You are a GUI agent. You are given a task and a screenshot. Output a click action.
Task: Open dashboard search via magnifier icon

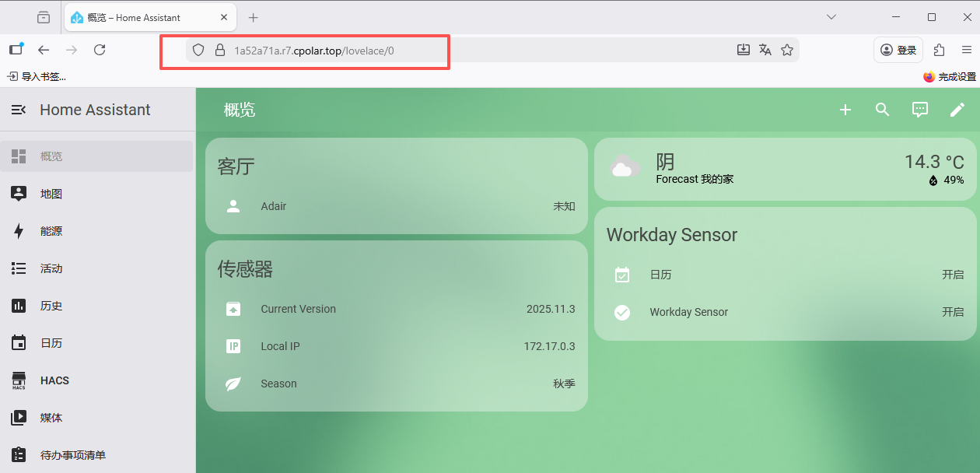tap(883, 110)
